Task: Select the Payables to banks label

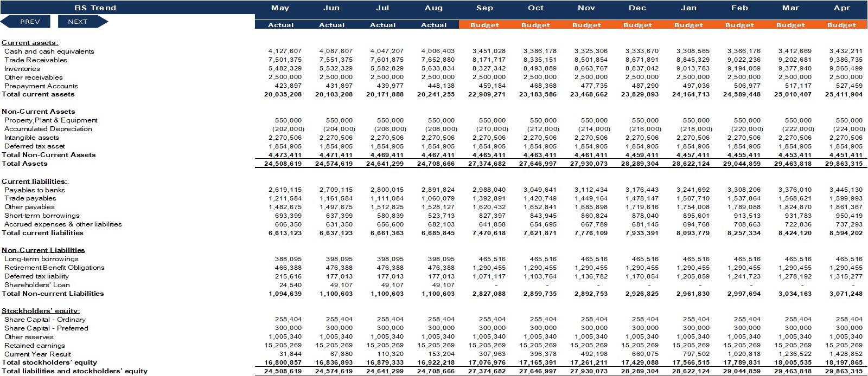Action: click(x=35, y=190)
